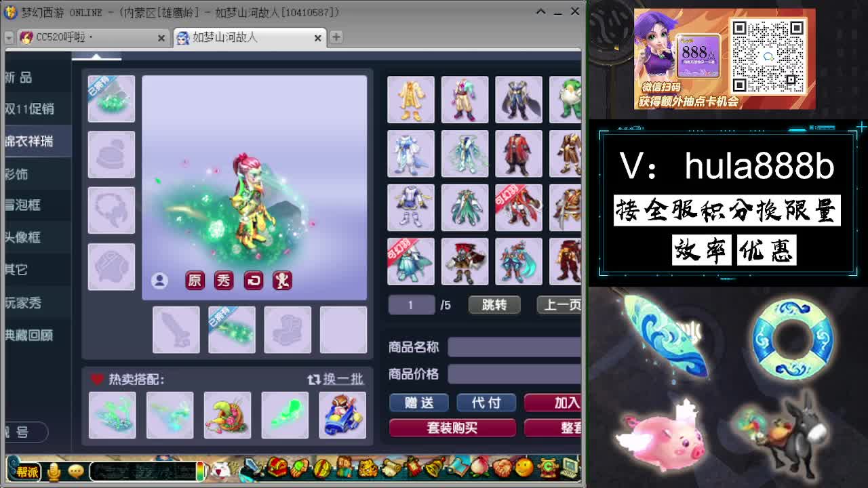Viewport: 868px width, 488px height.
Task: Select the teal-haired outfit with pink shoes
Action: click(x=465, y=100)
